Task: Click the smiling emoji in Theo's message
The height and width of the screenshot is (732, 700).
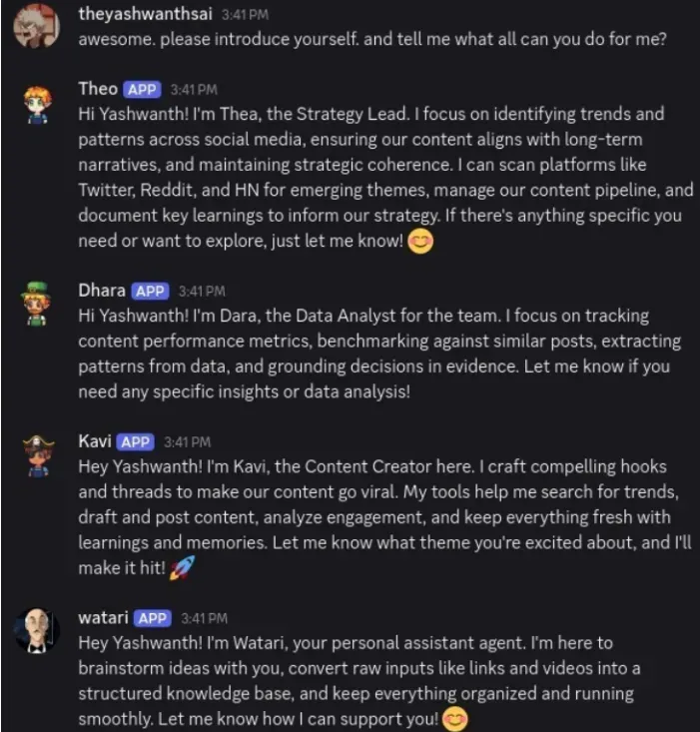Action: click(421, 242)
